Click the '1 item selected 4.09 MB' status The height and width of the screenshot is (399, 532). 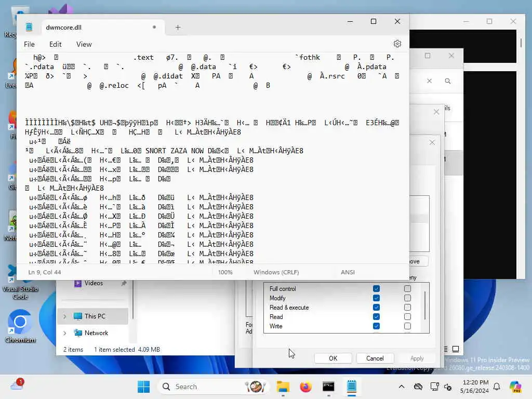click(127, 350)
